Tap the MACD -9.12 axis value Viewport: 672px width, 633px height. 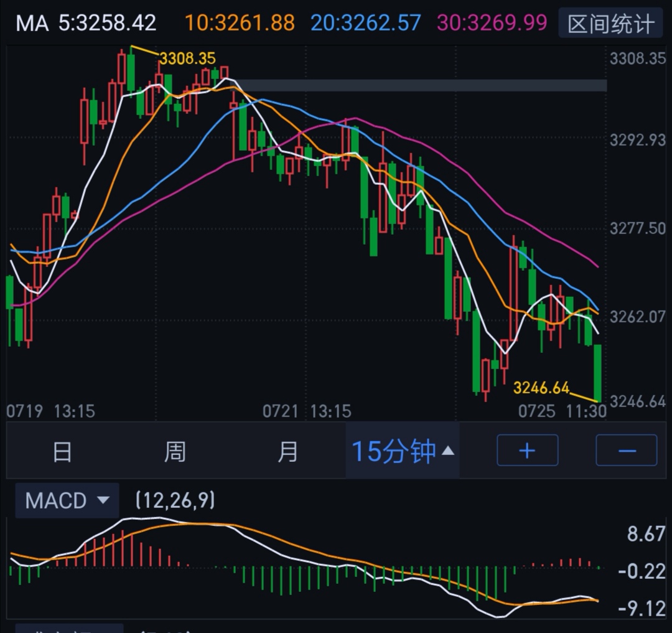tap(642, 608)
